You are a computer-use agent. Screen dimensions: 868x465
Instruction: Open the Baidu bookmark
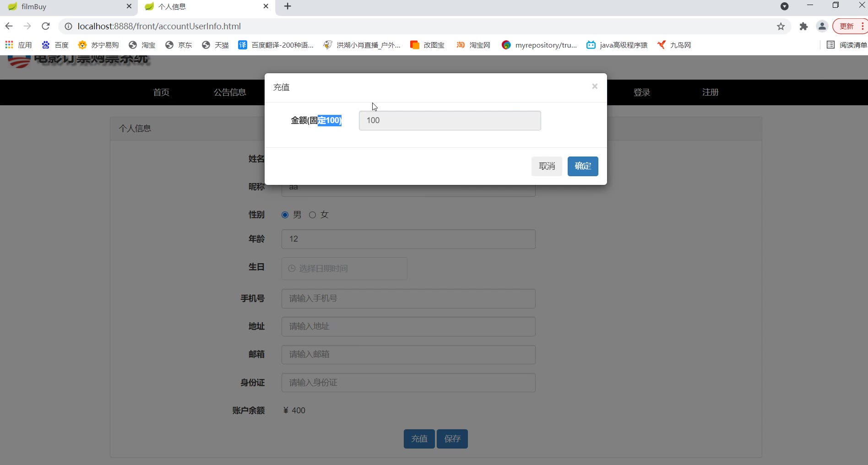point(55,45)
